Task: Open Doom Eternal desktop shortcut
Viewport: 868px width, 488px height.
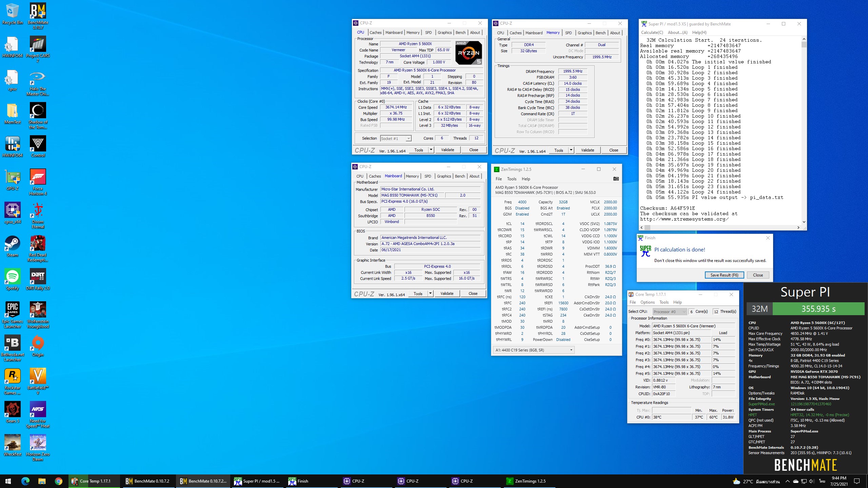Action: [38, 216]
